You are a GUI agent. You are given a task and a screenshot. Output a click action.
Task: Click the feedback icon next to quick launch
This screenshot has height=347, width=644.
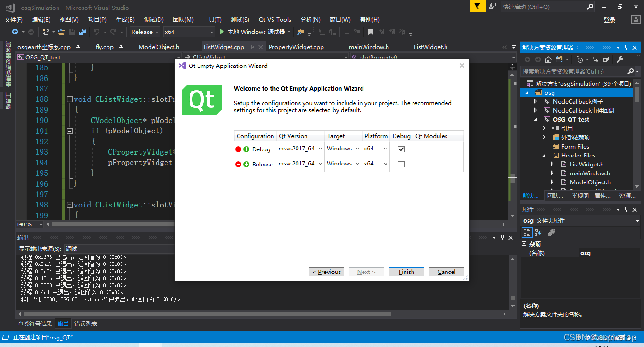[x=493, y=7]
